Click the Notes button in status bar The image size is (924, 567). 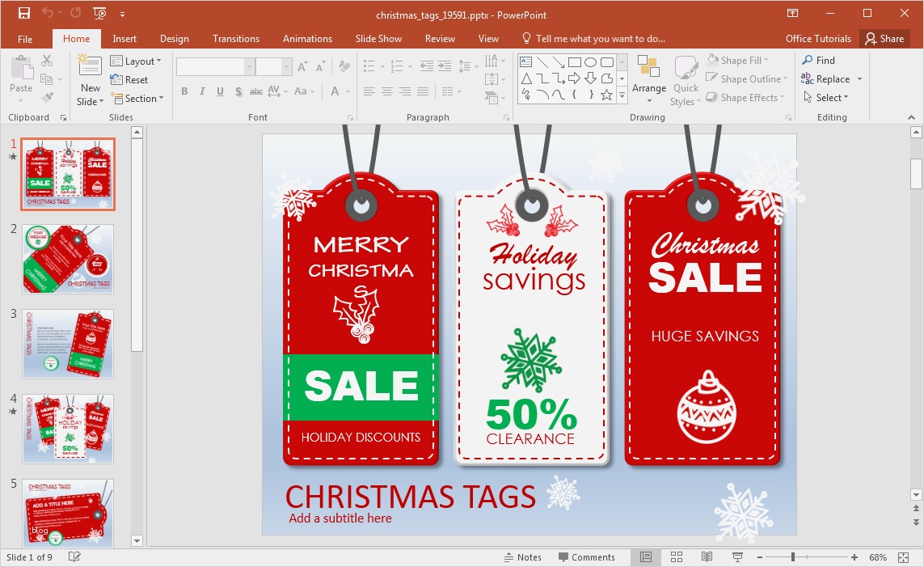tap(523, 557)
